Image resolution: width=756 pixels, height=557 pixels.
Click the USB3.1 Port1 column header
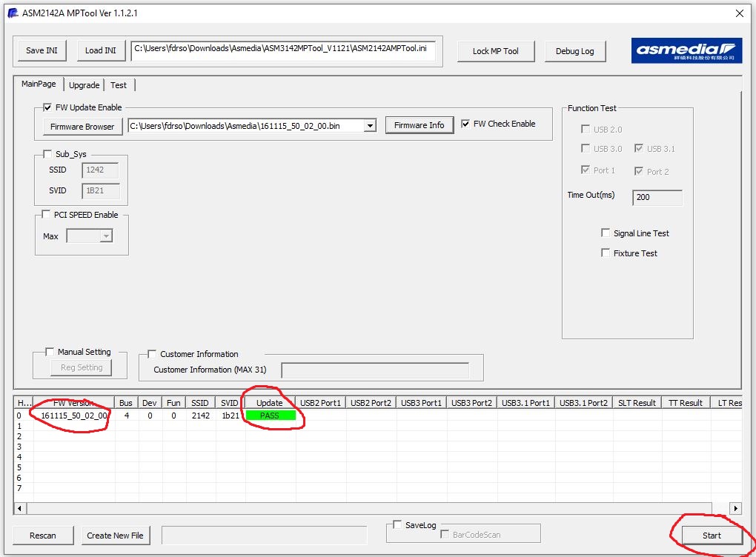525,403
